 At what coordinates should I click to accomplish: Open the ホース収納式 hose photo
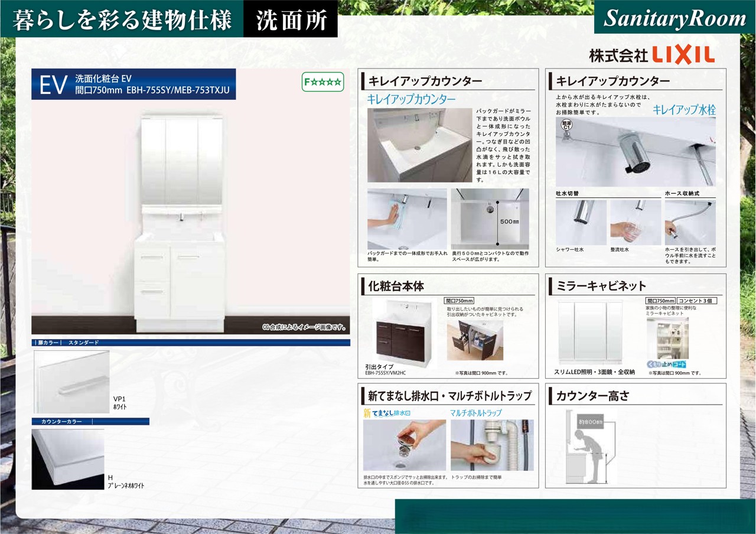pyautogui.click(x=690, y=222)
